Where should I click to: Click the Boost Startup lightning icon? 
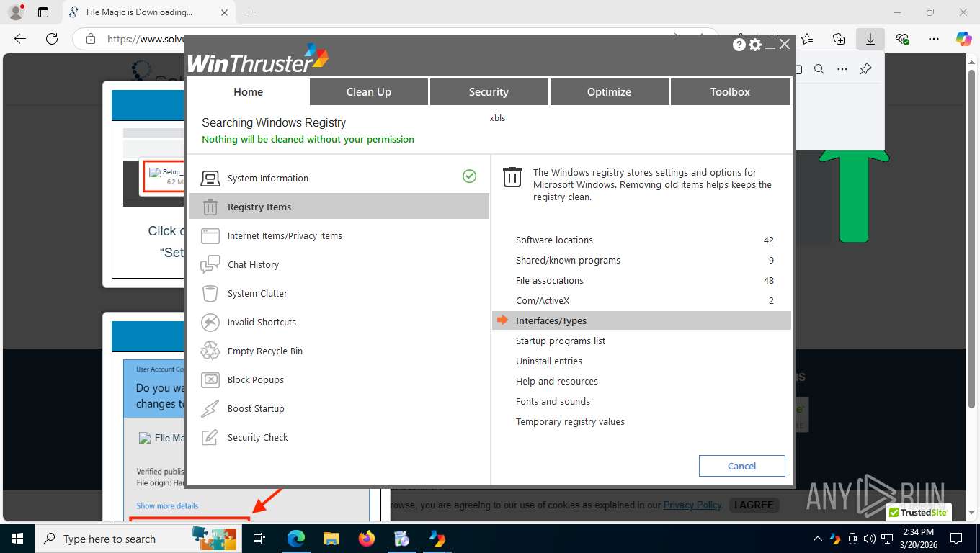210,408
